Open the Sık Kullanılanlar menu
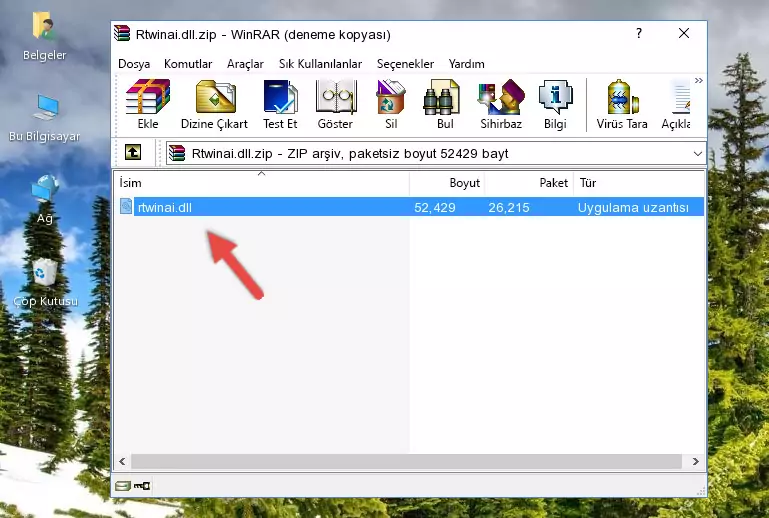This screenshot has width=769, height=518. [x=320, y=64]
